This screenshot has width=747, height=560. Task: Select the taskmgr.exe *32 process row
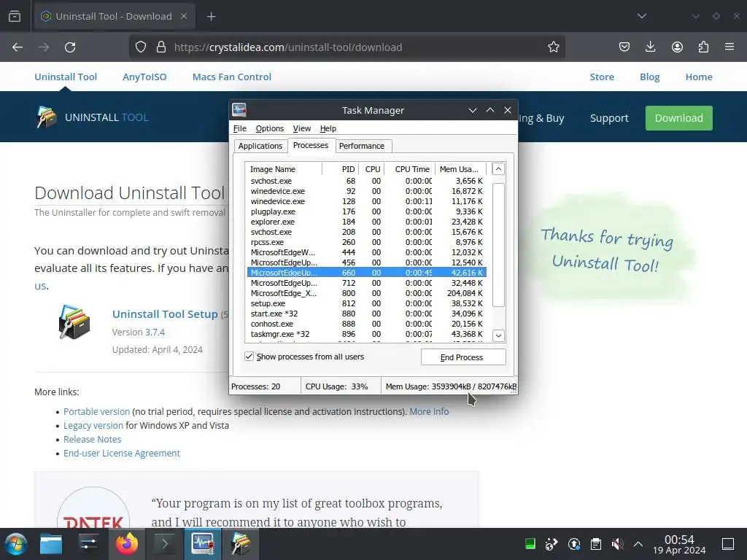[x=366, y=334]
